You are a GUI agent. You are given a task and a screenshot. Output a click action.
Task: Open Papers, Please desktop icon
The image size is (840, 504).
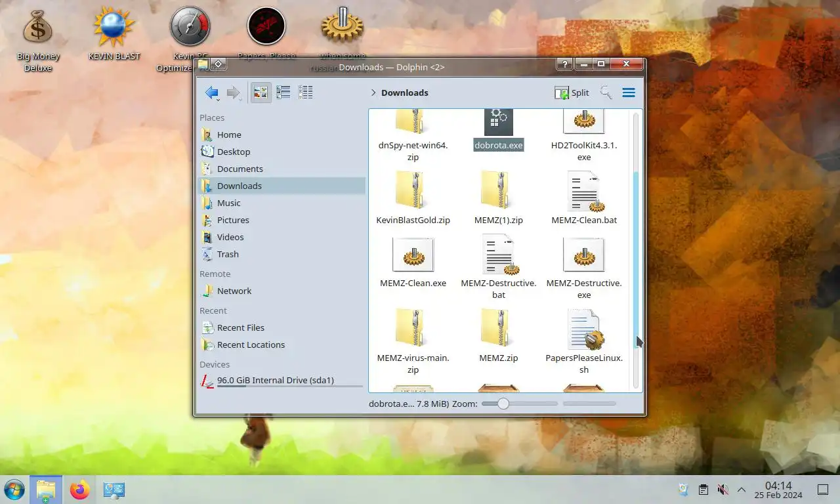point(266,34)
